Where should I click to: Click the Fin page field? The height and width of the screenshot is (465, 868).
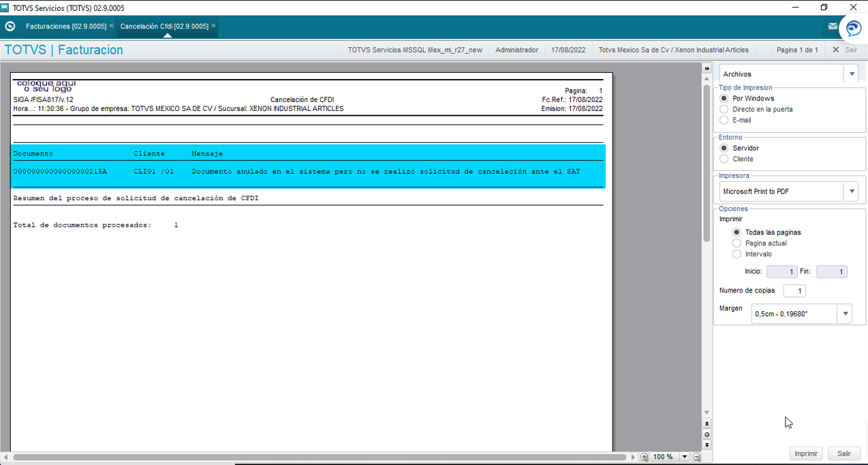[832, 272]
